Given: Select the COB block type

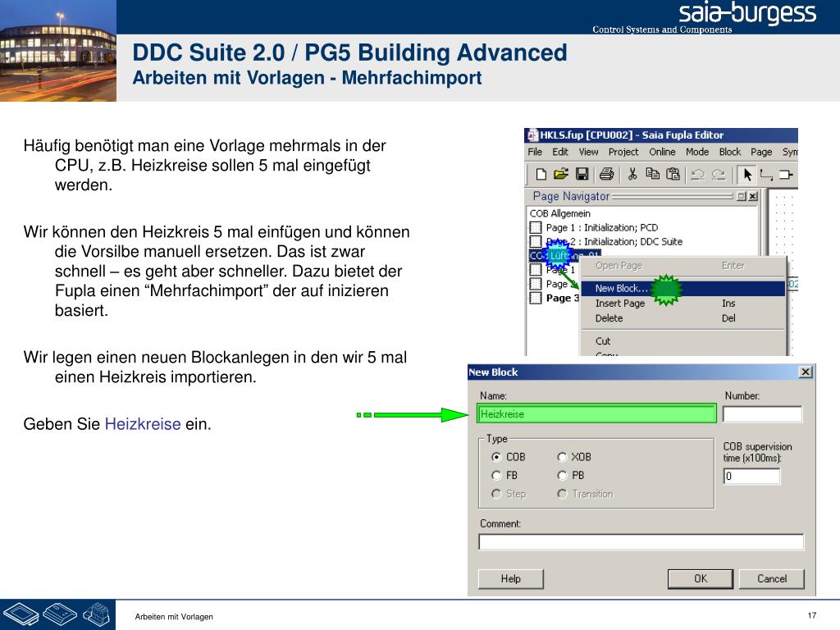Looking at the screenshot, I should coord(496,457).
